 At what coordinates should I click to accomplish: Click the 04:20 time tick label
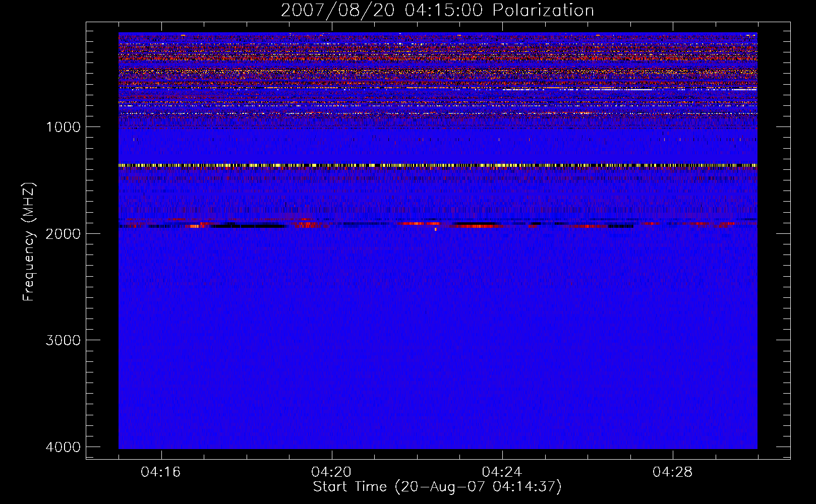[331, 472]
